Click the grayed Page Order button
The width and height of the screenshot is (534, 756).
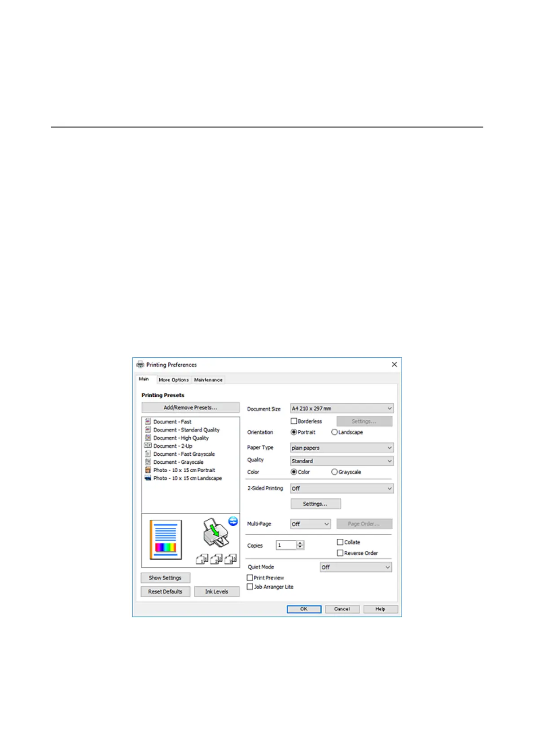(364, 524)
